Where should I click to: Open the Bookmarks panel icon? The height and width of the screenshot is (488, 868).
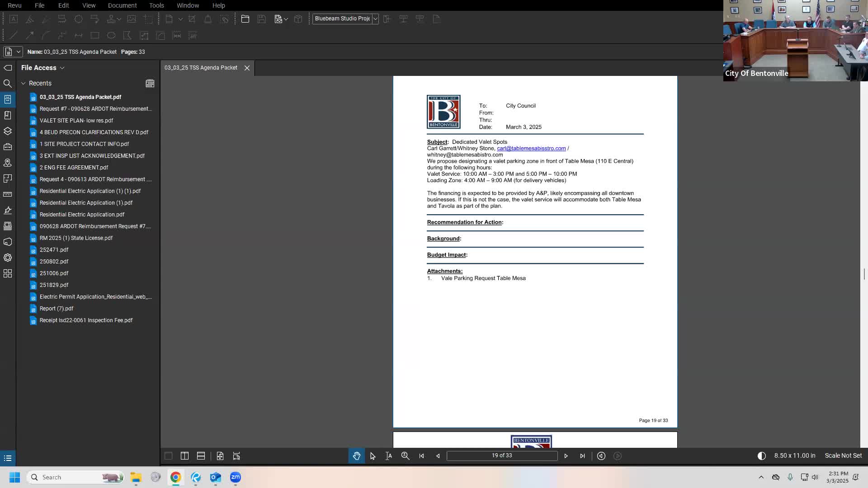click(8, 115)
